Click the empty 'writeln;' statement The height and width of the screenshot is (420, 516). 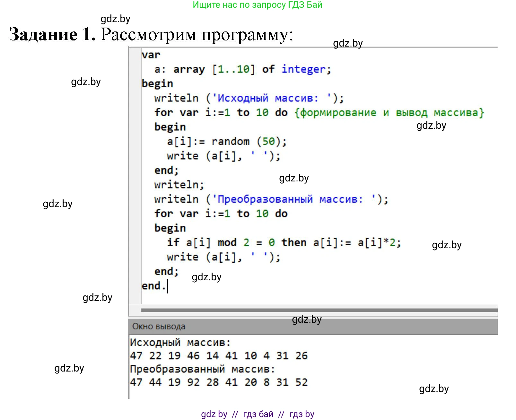179,185
